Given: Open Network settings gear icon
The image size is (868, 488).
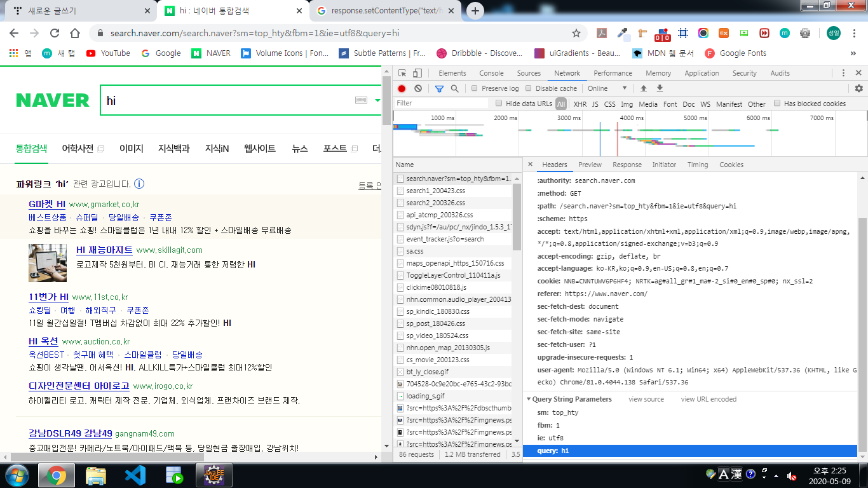Looking at the screenshot, I should pyautogui.click(x=859, y=88).
